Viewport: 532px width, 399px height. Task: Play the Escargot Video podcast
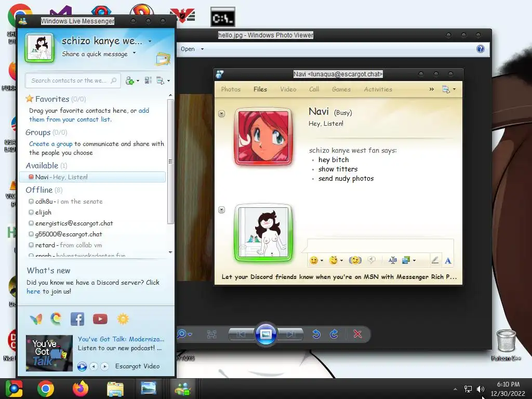(x=82, y=366)
